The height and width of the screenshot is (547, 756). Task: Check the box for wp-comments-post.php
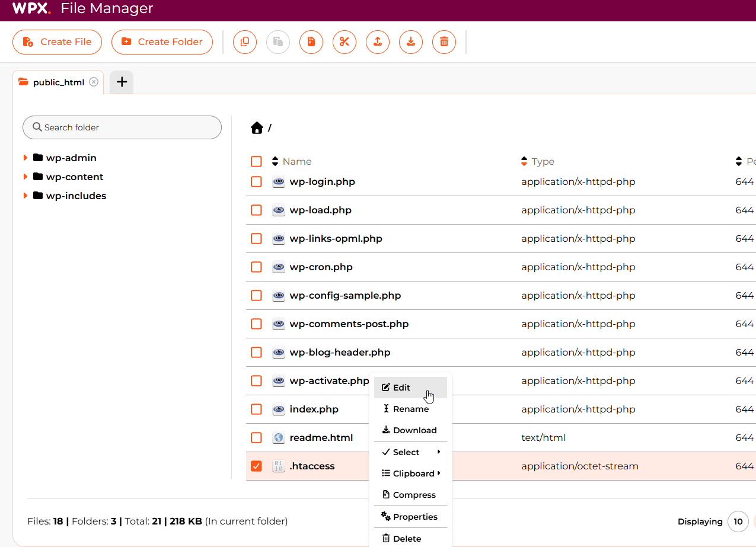pyautogui.click(x=256, y=324)
